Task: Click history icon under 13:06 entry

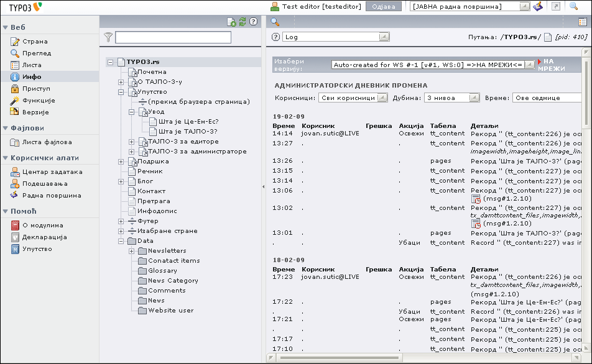Action: coord(476,199)
